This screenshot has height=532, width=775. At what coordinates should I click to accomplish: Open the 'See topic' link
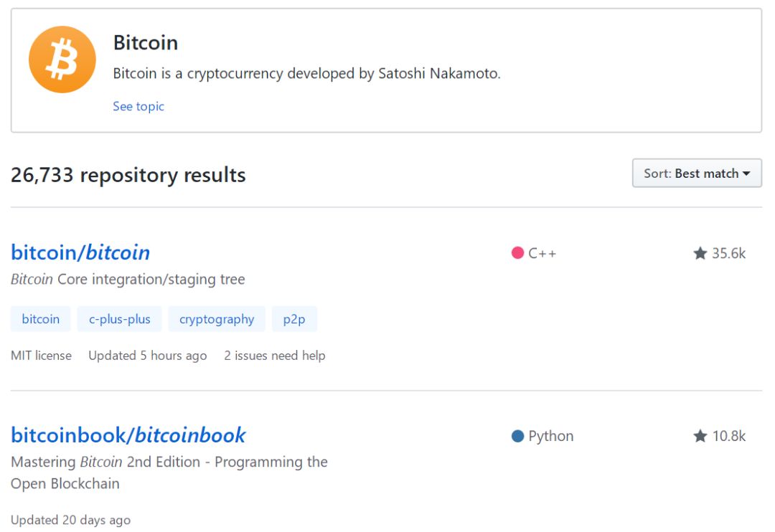coord(138,106)
